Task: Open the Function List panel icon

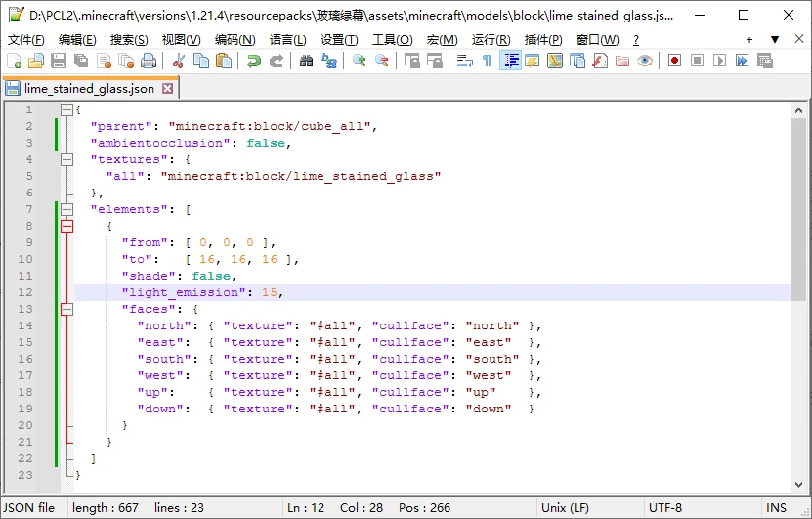Action: pos(600,62)
